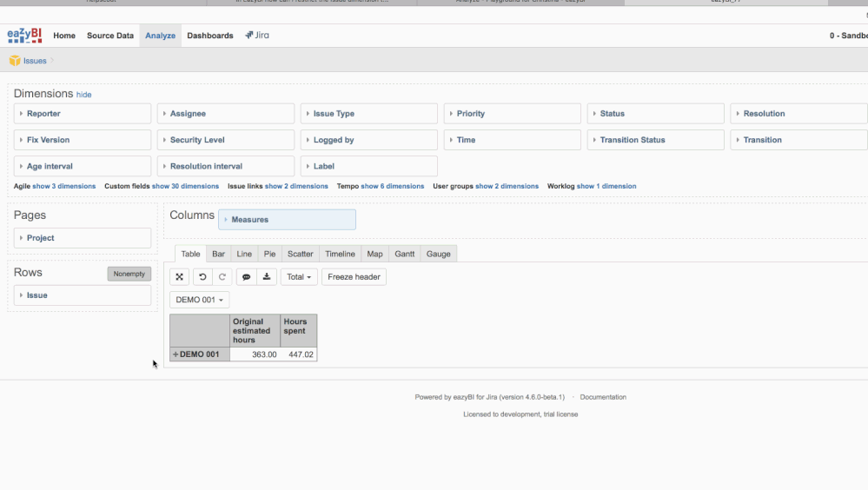Open the Source Data menu
The height and width of the screenshot is (490, 868).
(110, 36)
